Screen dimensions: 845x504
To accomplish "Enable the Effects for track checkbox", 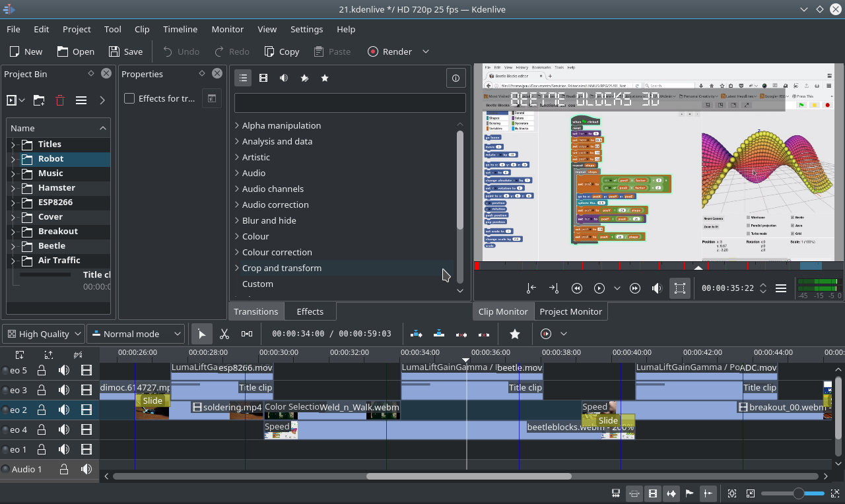I will (x=129, y=98).
